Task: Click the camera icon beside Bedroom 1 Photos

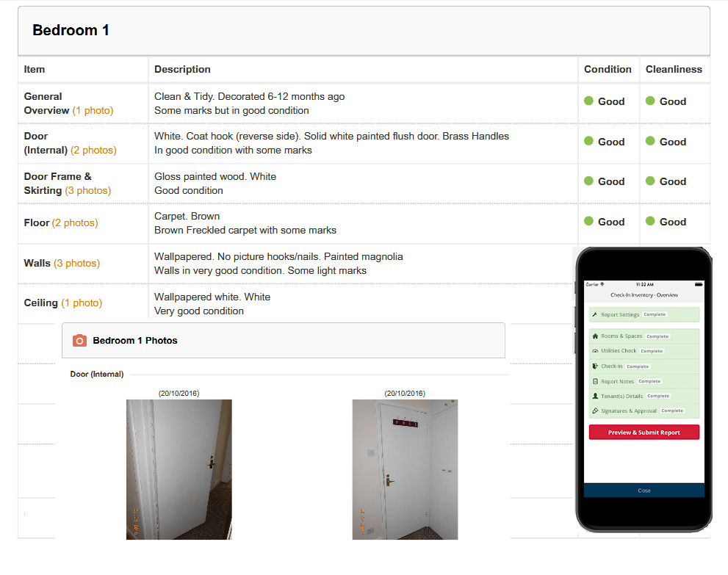Action: click(81, 341)
